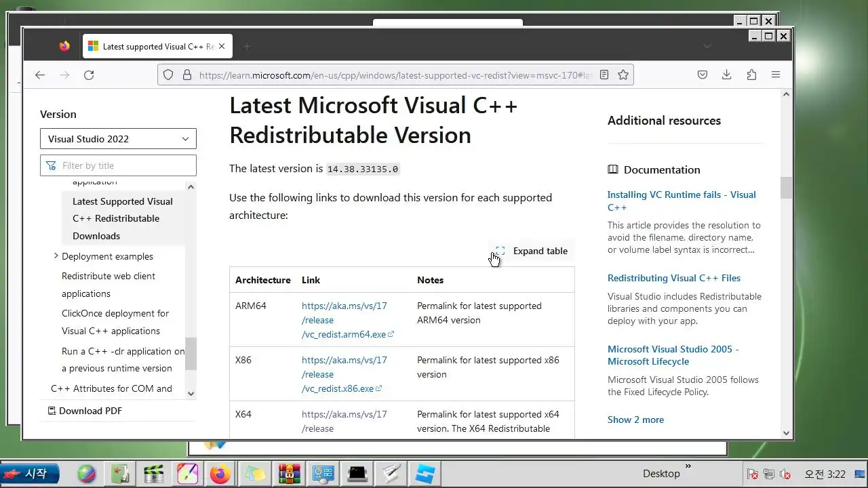
Task: Focus the Filter by title field
Action: [118, 165]
